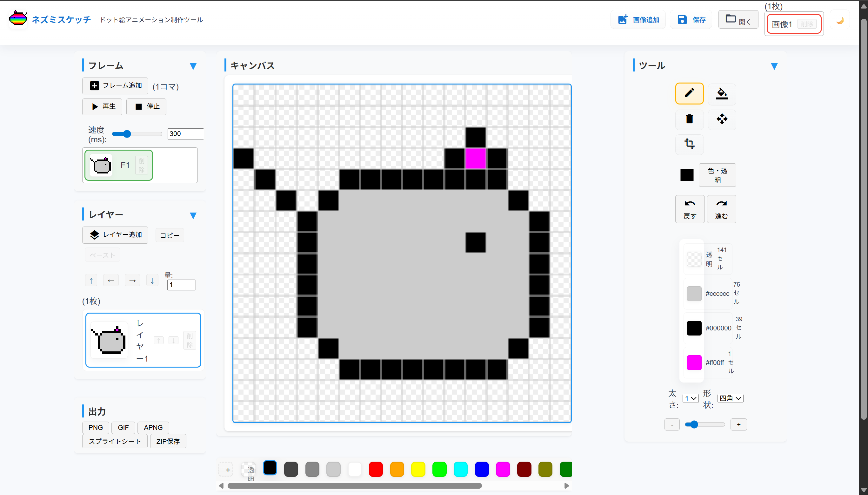Screen dimensions: 868x495
Task: Click the undo (戻す) arrow button
Action: (x=690, y=209)
